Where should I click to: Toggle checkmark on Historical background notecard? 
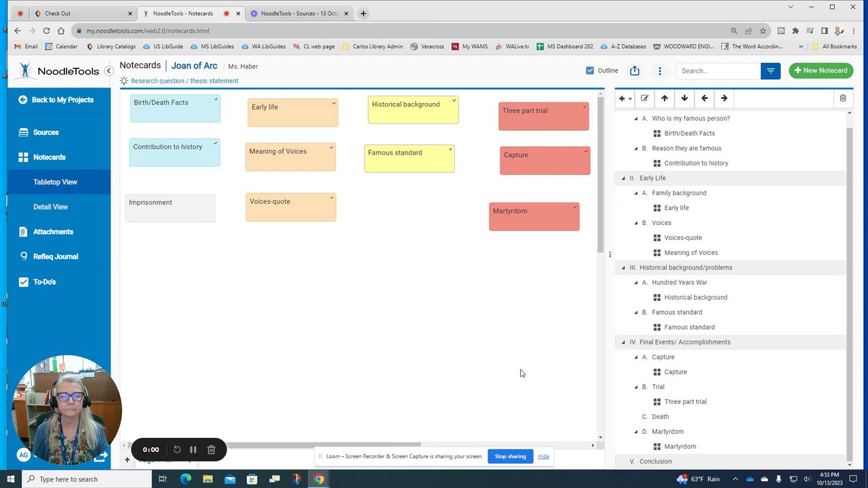click(454, 100)
